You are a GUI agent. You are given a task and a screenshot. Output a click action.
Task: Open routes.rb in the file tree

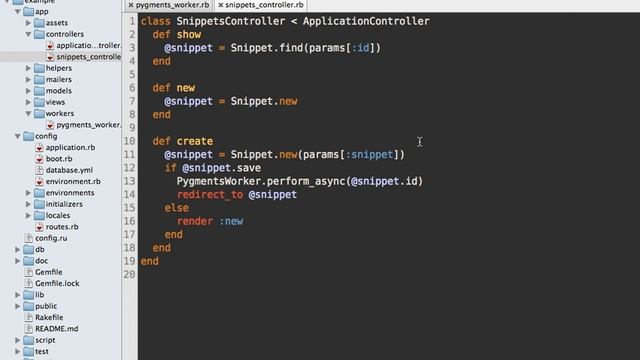tap(62, 227)
